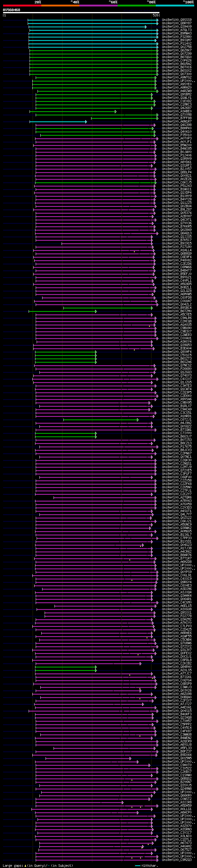Click the label UniRef100_B6U5A2
The height and width of the screenshot is (868, 197).
click(x=177, y=64)
